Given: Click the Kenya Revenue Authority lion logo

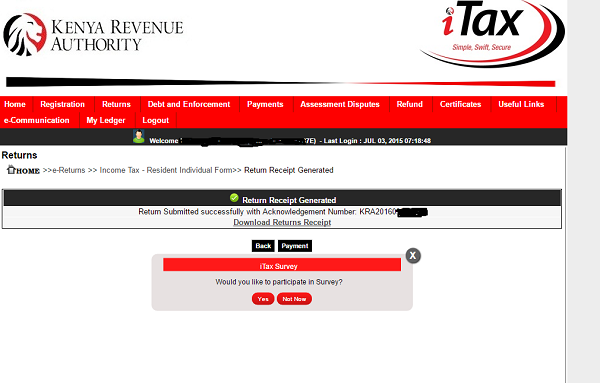Looking at the screenshot, I should point(25,34).
